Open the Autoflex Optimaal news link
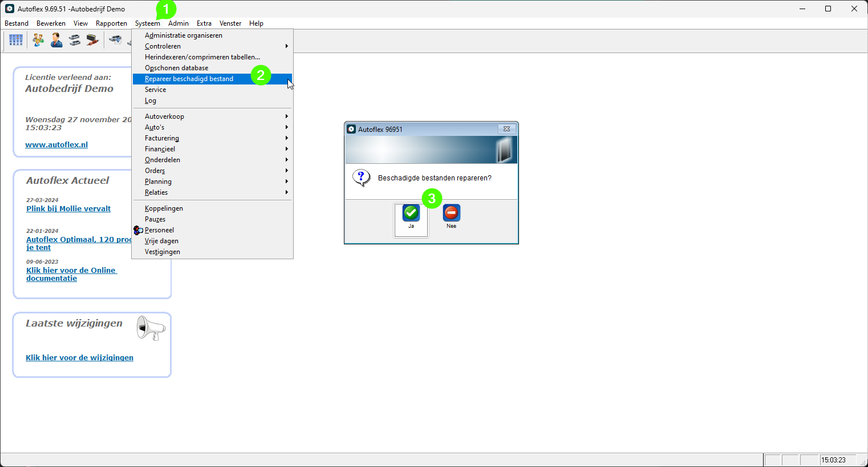This screenshot has width=868, height=467. point(79,243)
